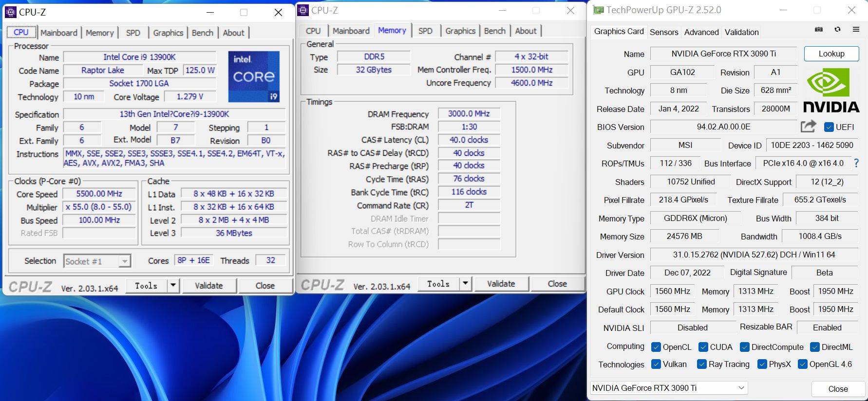
Task: Open About tab in Memory window
Action: coord(526,31)
